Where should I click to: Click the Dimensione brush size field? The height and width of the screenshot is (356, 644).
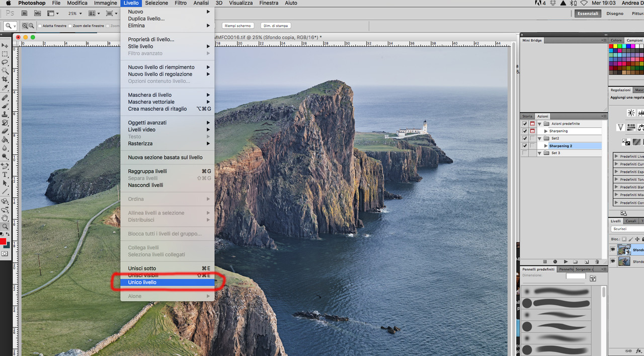[576, 276]
